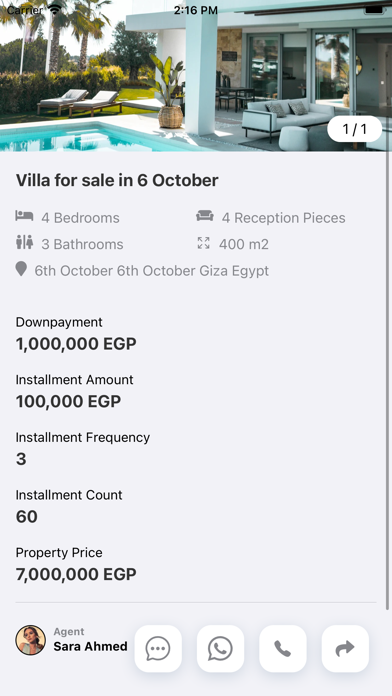Open the villa cover photo
This screenshot has width=392, height=696.
[196, 75]
